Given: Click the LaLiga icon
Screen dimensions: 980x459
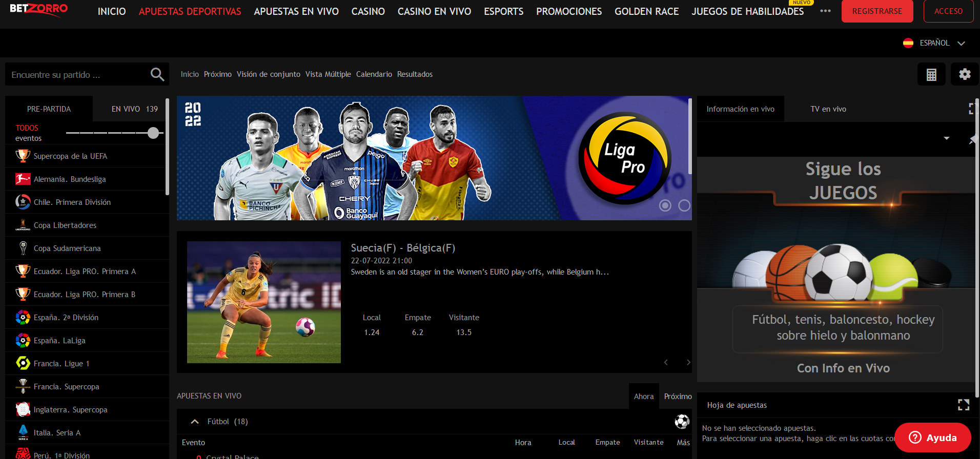Looking at the screenshot, I should click(23, 340).
